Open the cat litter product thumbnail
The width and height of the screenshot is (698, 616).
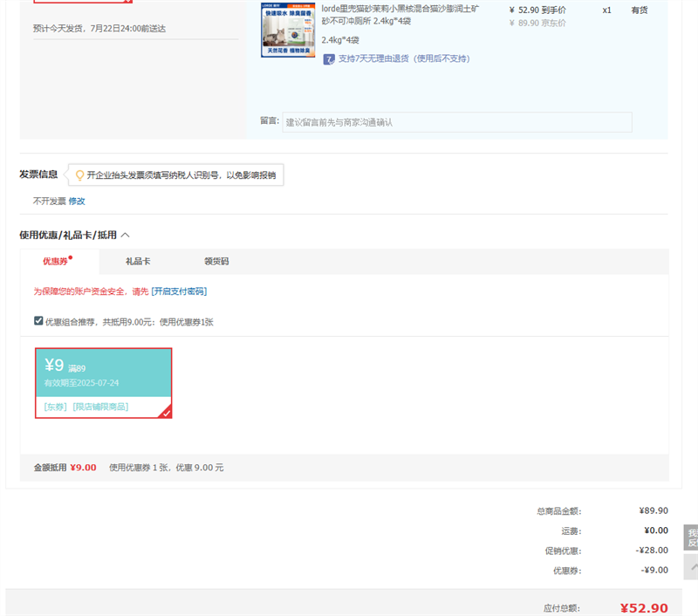click(x=287, y=31)
